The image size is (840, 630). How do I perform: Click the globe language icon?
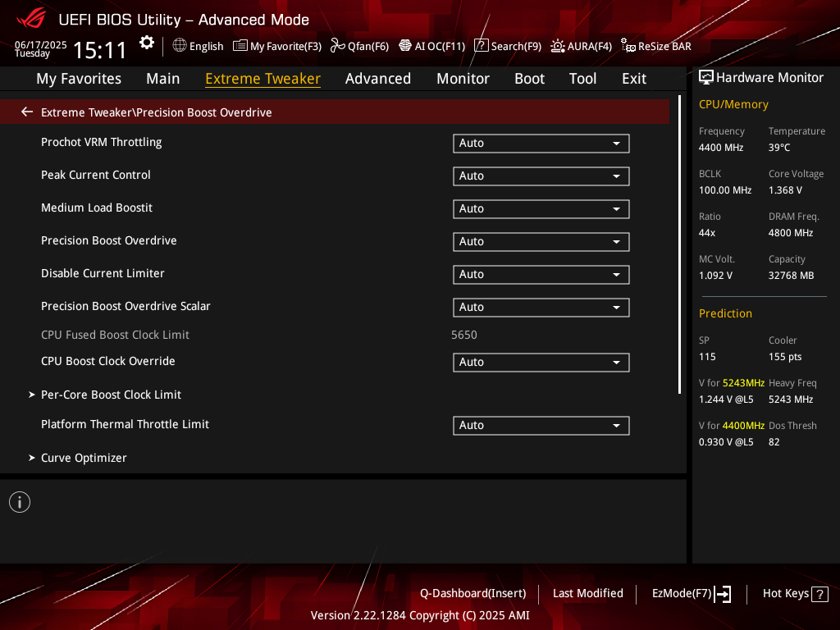(x=180, y=46)
